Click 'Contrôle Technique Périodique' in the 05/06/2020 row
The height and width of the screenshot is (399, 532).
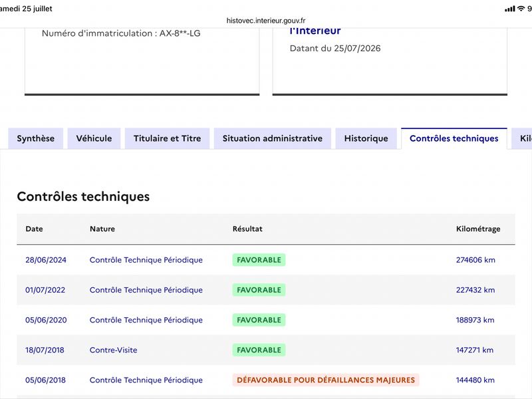click(146, 320)
